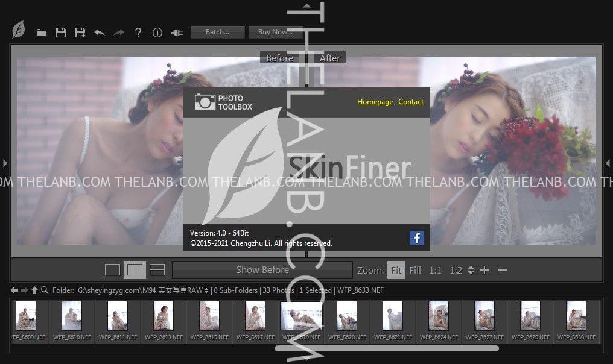Image resolution: width=613 pixels, height=364 pixels.
Task: Undo the last edit with undo arrow
Action: (x=100, y=33)
